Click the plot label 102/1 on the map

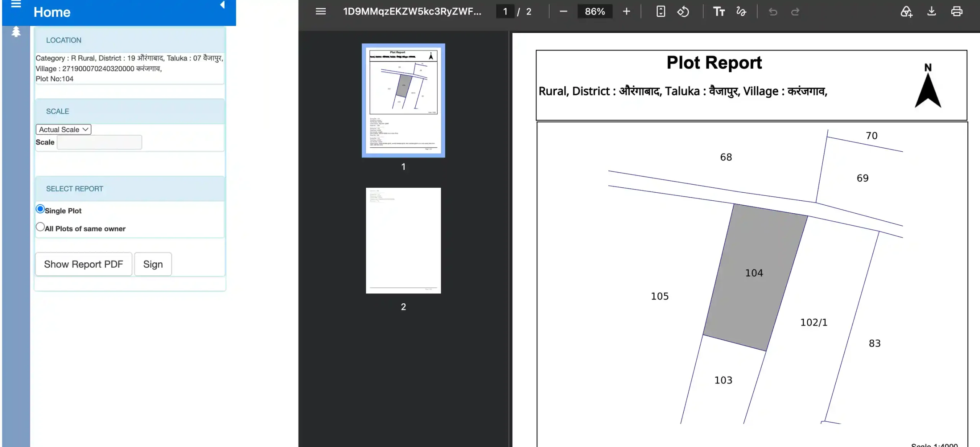[x=814, y=323]
